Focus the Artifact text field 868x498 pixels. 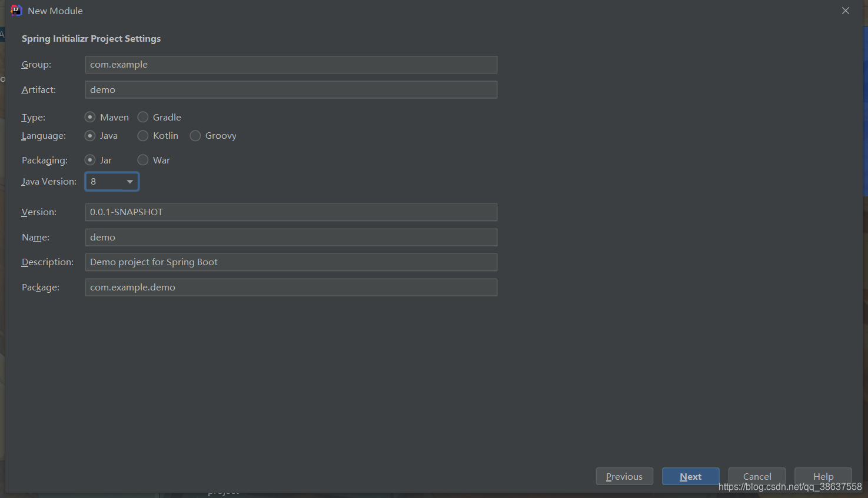[291, 90]
